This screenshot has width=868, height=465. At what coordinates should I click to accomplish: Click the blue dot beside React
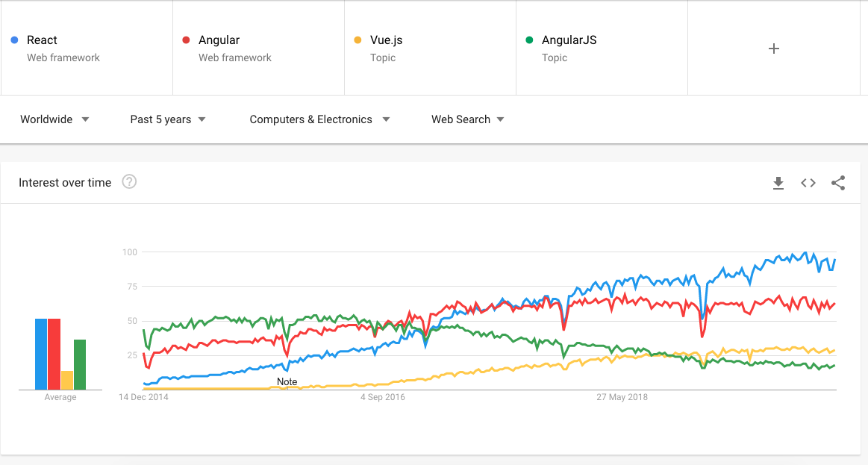(x=15, y=40)
